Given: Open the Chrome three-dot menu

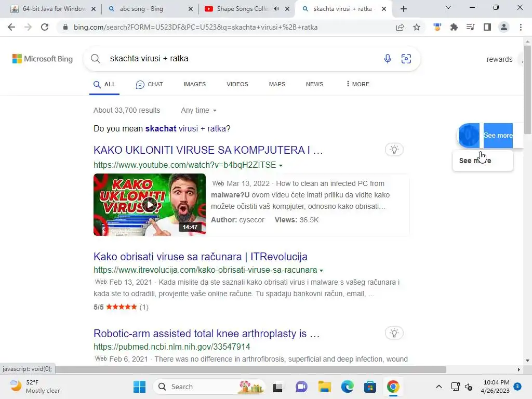Looking at the screenshot, I should tap(521, 27).
